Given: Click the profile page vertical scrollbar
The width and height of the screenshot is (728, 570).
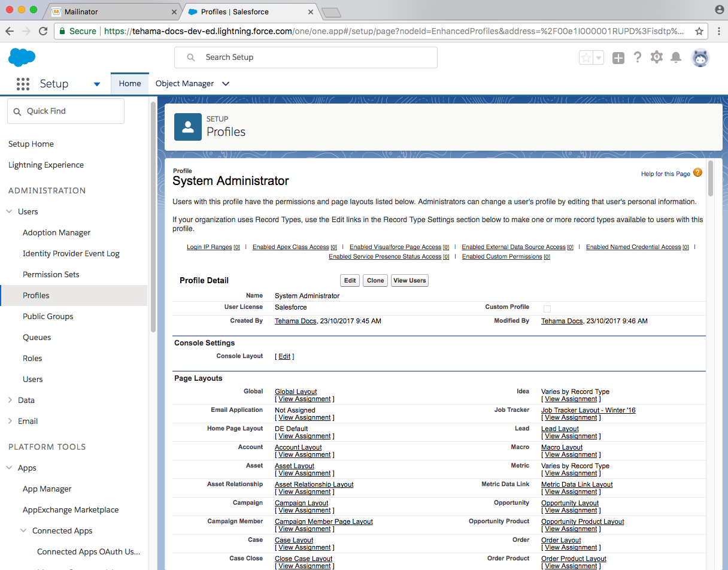Looking at the screenshot, I should 711,178.
